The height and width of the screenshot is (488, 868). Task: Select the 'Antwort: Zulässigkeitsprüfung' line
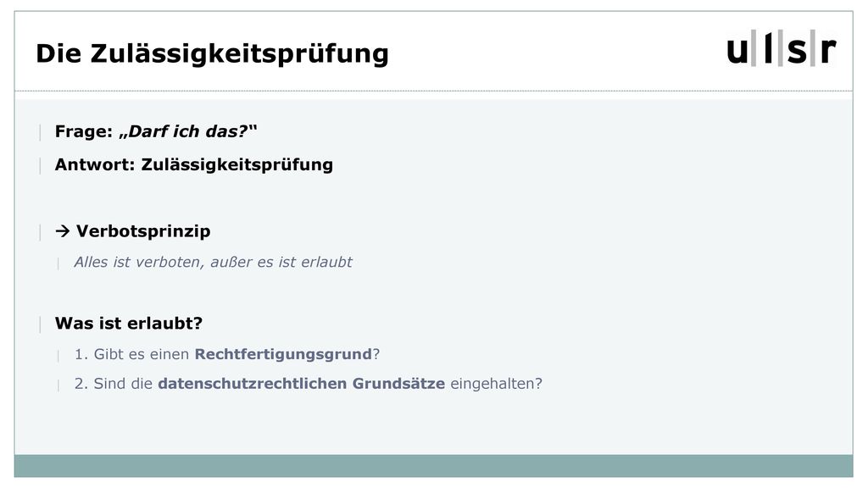pos(194,164)
